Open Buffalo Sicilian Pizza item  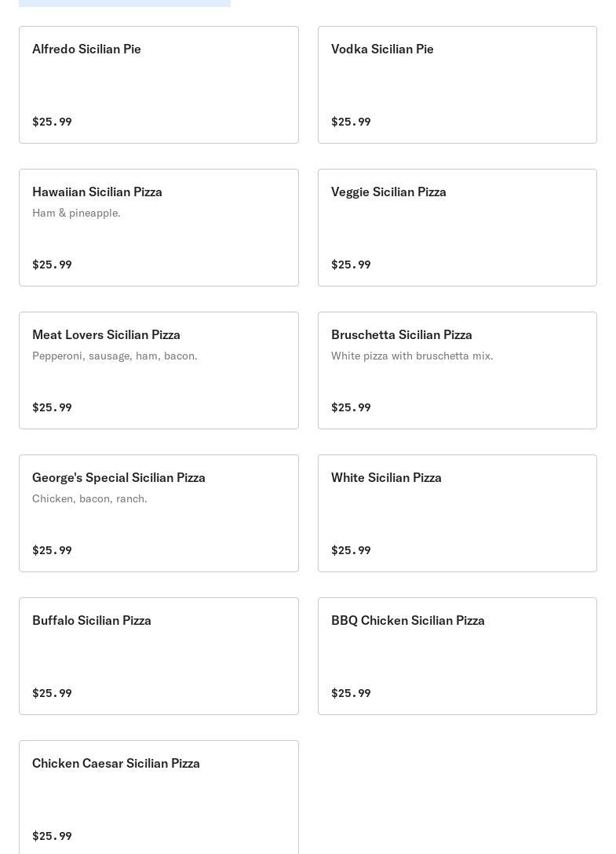click(159, 655)
